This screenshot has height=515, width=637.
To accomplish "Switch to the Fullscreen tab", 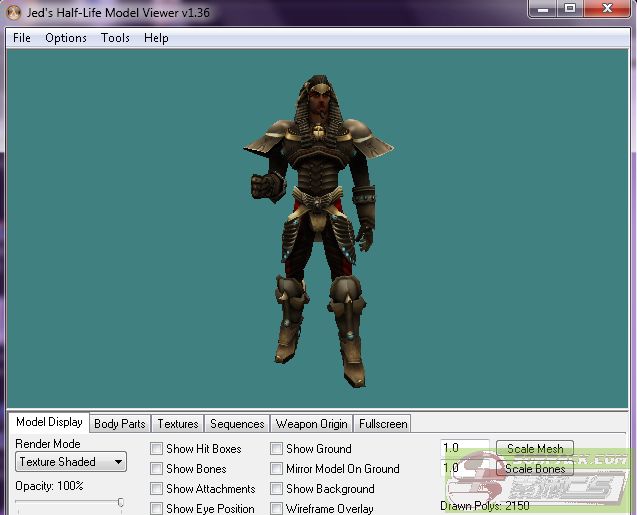I will (x=383, y=424).
